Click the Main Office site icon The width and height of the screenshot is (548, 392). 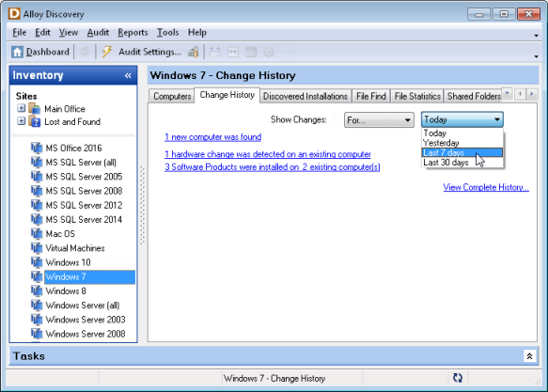34,109
